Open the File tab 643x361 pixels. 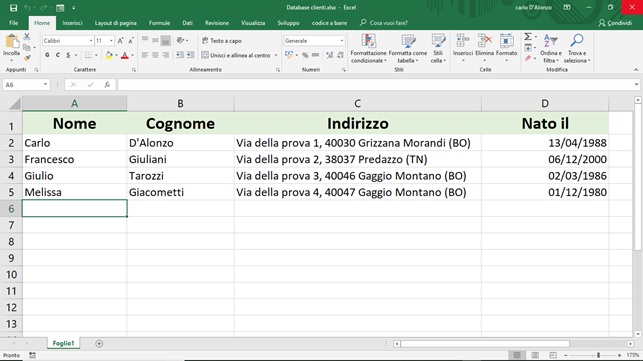tap(14, 23)
